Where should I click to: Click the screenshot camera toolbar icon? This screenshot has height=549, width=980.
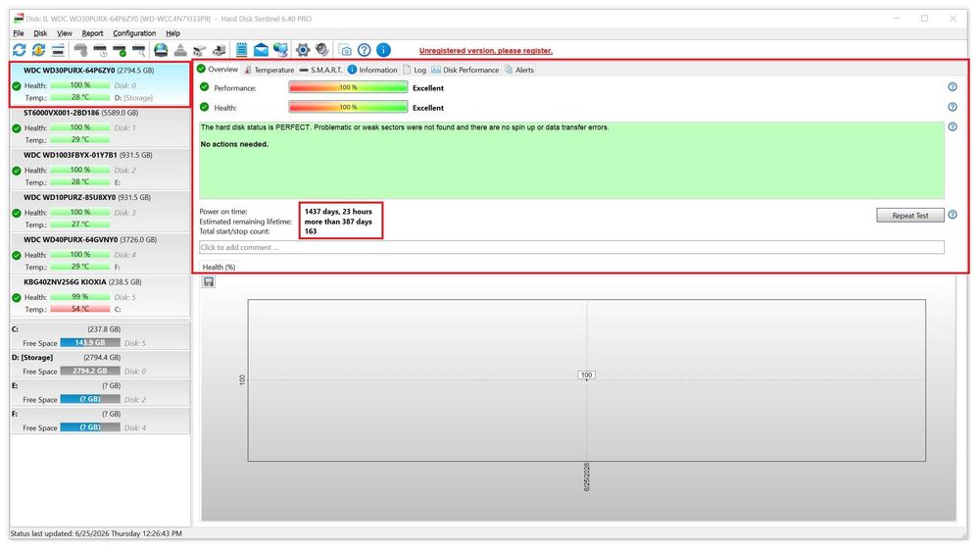[345, 50]
